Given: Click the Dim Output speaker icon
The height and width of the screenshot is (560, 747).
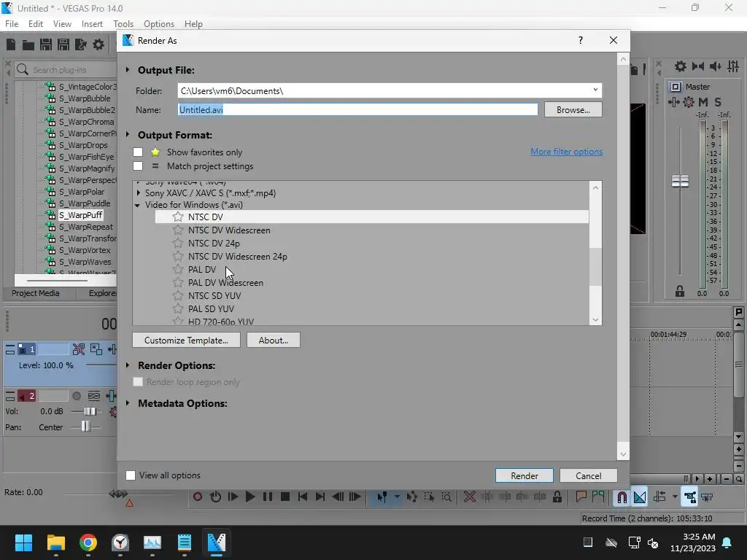Looking at the screenshot, I should 715,66.
